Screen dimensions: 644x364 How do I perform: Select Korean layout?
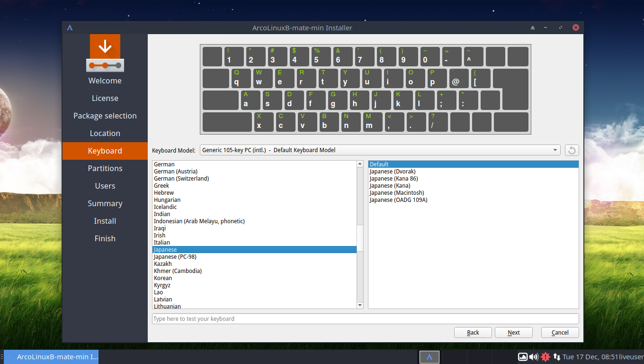tap(254, 278)
